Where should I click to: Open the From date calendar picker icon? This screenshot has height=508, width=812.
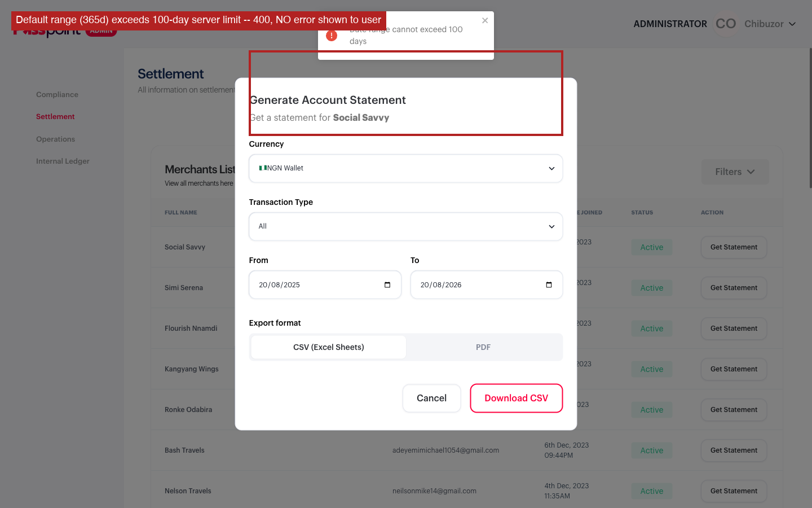pyautogui.click(x=387, y=285)
